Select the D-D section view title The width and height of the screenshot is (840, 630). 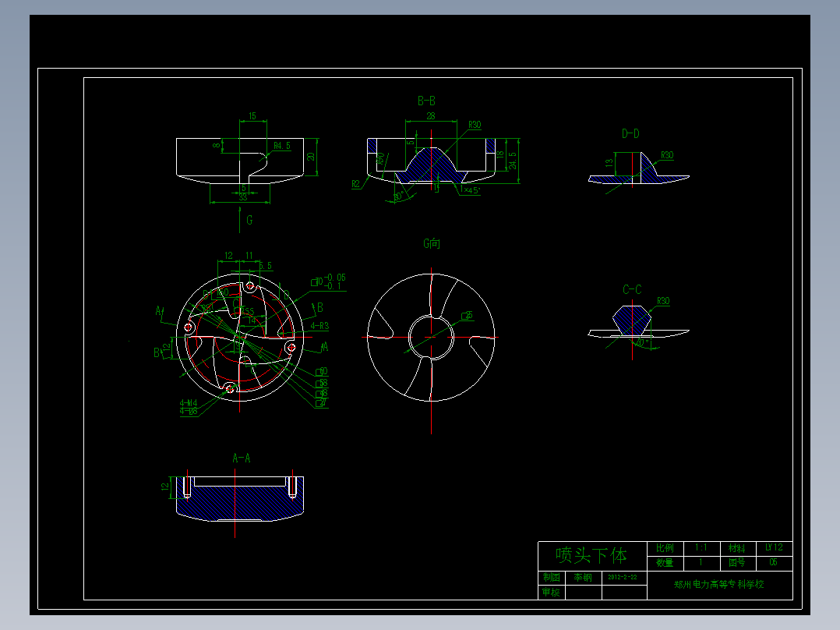[x=630, y=133]
